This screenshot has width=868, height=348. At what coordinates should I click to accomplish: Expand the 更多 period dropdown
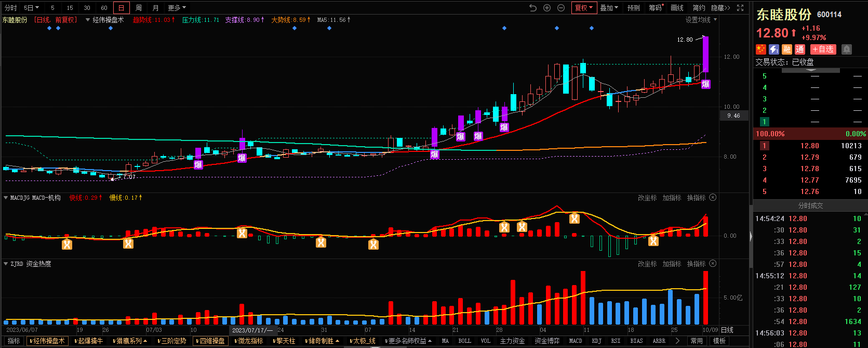click(177, 8)
